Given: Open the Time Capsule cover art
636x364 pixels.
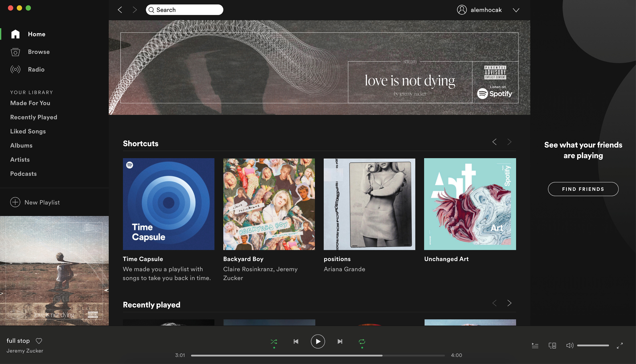Looking at the screenshot, I should click(x=168, y=204).
